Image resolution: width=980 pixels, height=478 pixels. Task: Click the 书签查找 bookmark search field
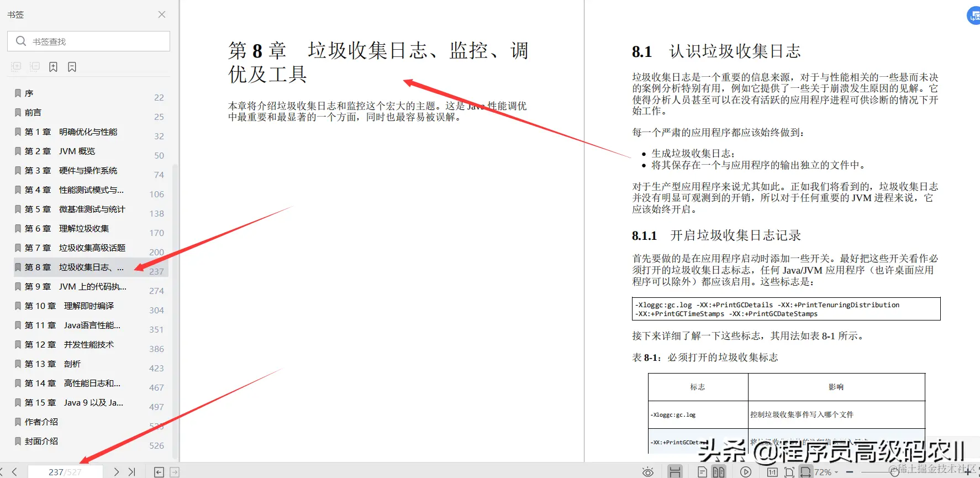pyautogui.click(x=88, y=41)
